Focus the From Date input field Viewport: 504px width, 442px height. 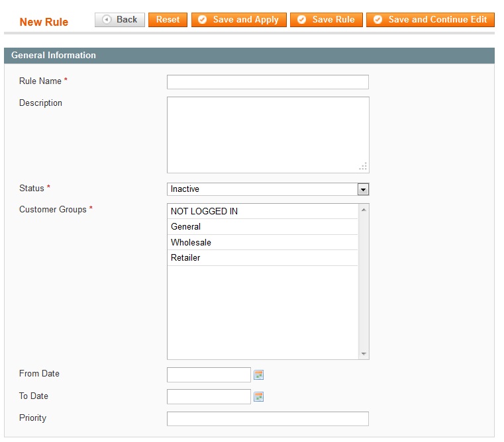[x=209, y=375]
